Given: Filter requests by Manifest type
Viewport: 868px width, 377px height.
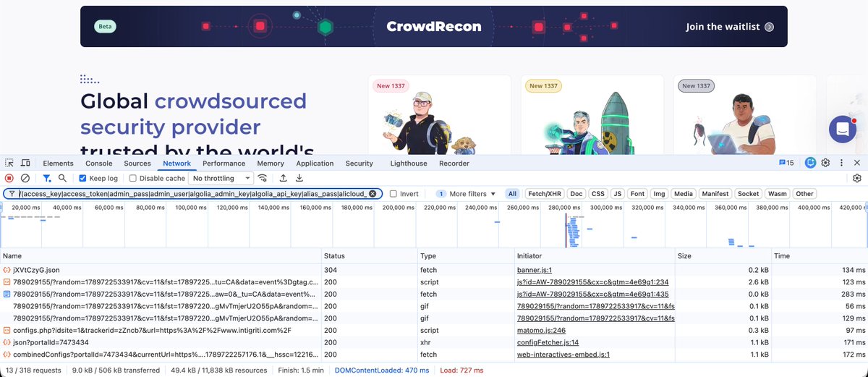Looking at the screenshot, I should [x=715, y=194].
